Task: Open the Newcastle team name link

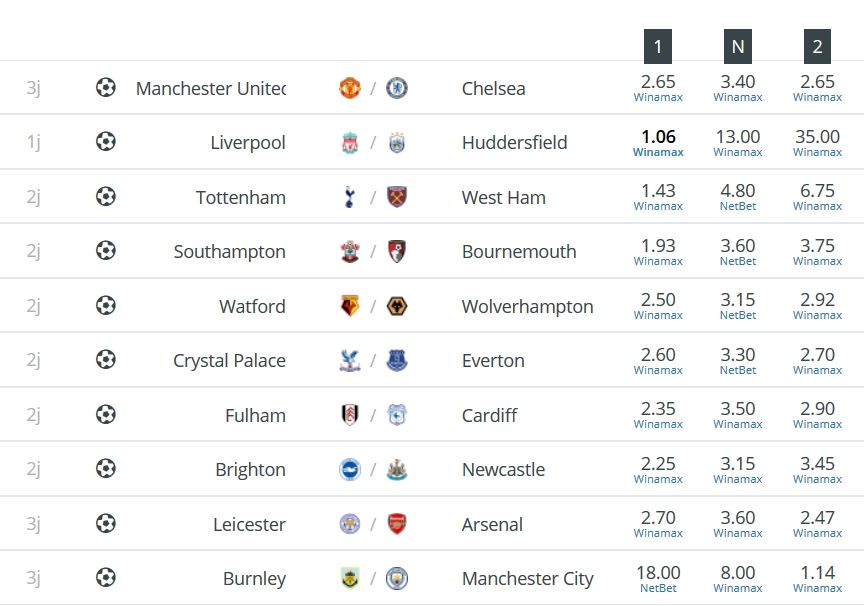Action: pyautogui.click(x=503, y=469)
